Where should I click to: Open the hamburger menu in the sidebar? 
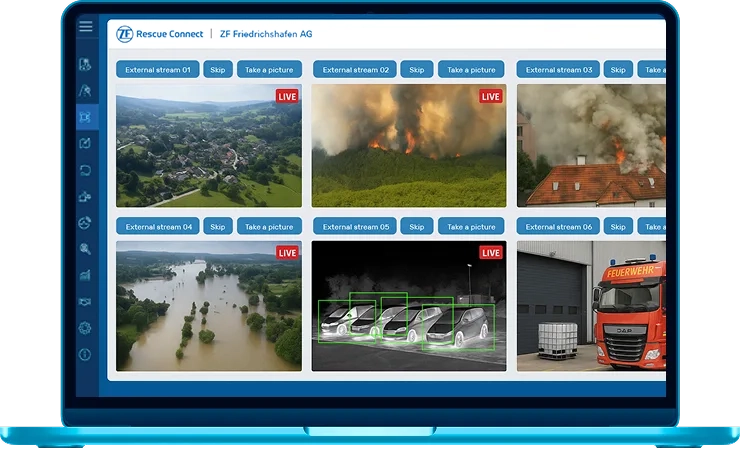[86, 27]
